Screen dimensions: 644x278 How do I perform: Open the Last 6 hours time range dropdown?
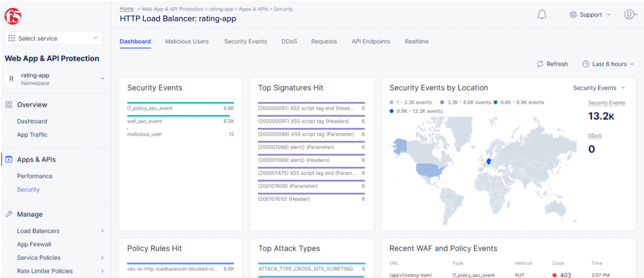point(608,64)
